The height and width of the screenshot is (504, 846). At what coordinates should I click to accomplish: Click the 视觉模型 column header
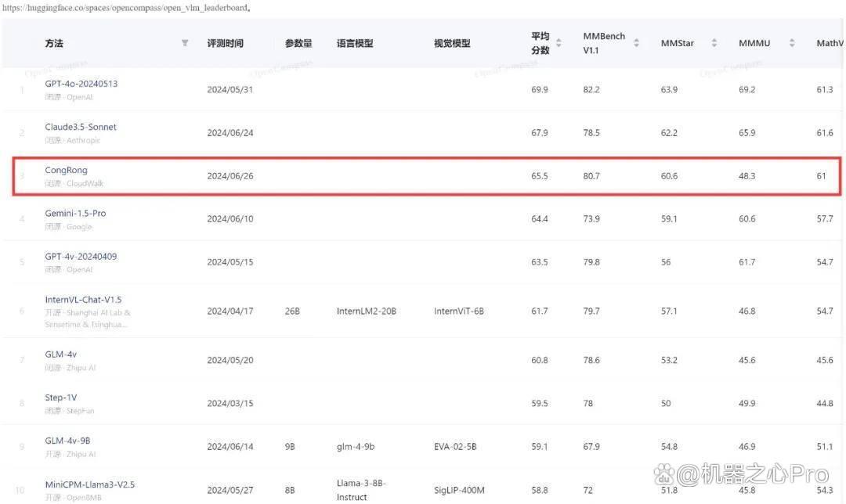452,43
